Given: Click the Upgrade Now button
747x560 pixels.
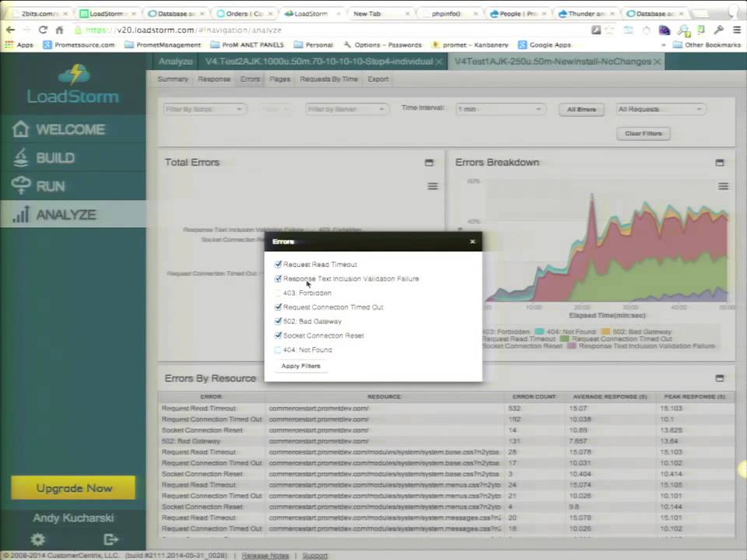Looking at the screenshot, I should 73,488.
